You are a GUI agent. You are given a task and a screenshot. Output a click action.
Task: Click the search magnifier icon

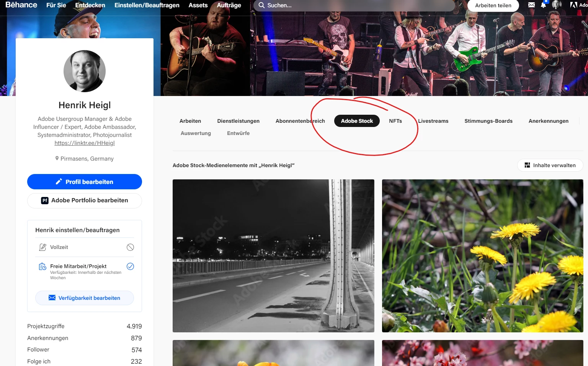261,5
